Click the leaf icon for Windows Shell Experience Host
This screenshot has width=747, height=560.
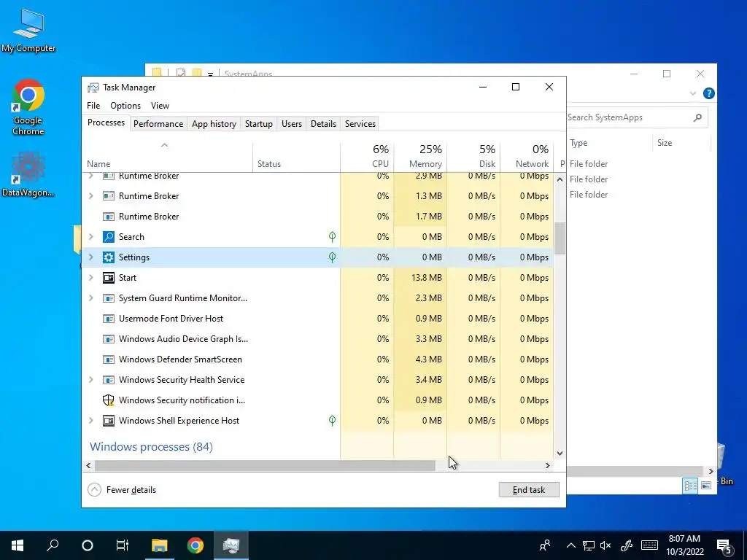(332, 421)
